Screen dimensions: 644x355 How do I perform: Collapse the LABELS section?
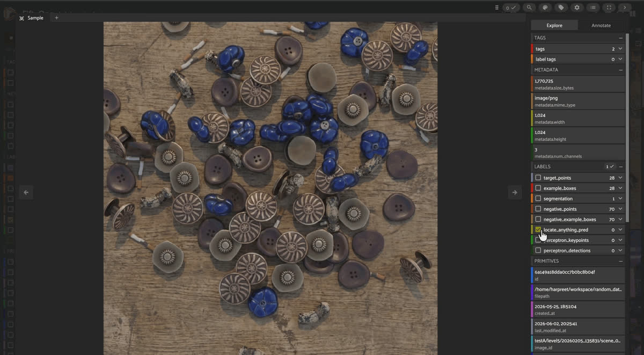(621, 166)
